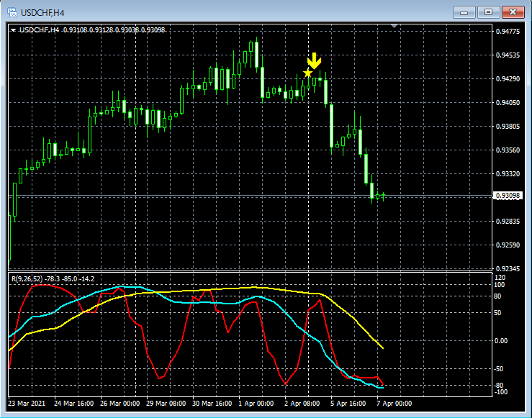Screen dimensions: 532x418
Task: Click the 1 Apr 00:00 time label
Action: pyautogui.click(x=256, y=404)
